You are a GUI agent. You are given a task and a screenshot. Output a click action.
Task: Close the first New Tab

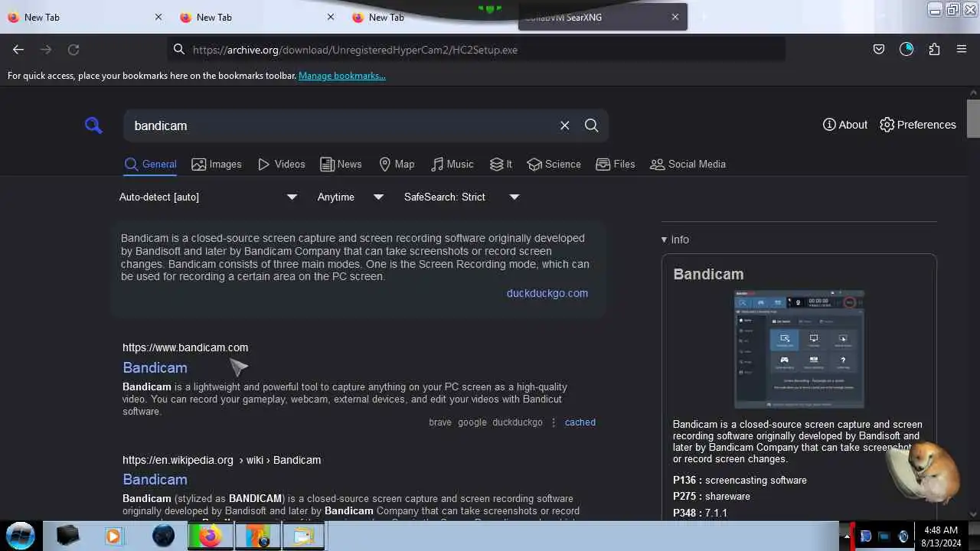click(158, 17)
